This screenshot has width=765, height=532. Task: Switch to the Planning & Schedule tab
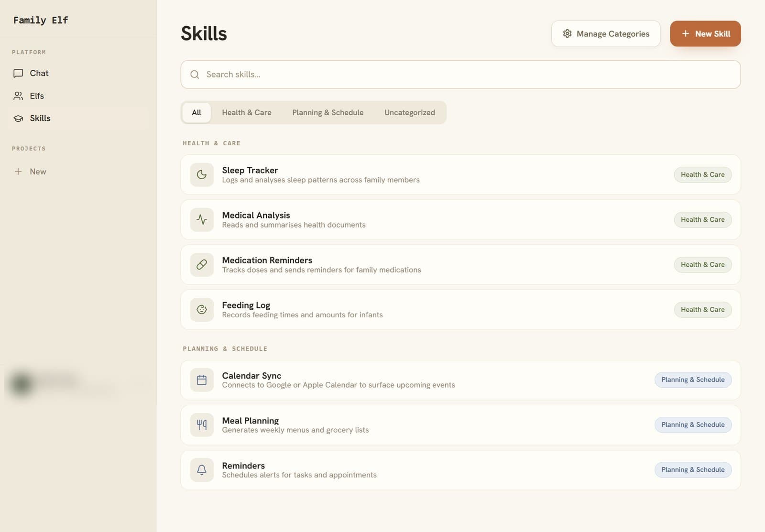328,112
